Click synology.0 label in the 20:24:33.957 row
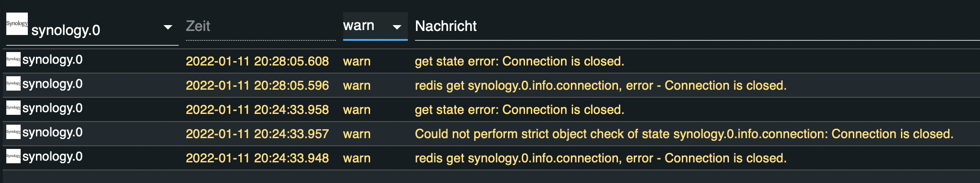Screen dimensions: 980x183 tap(53, 132)
